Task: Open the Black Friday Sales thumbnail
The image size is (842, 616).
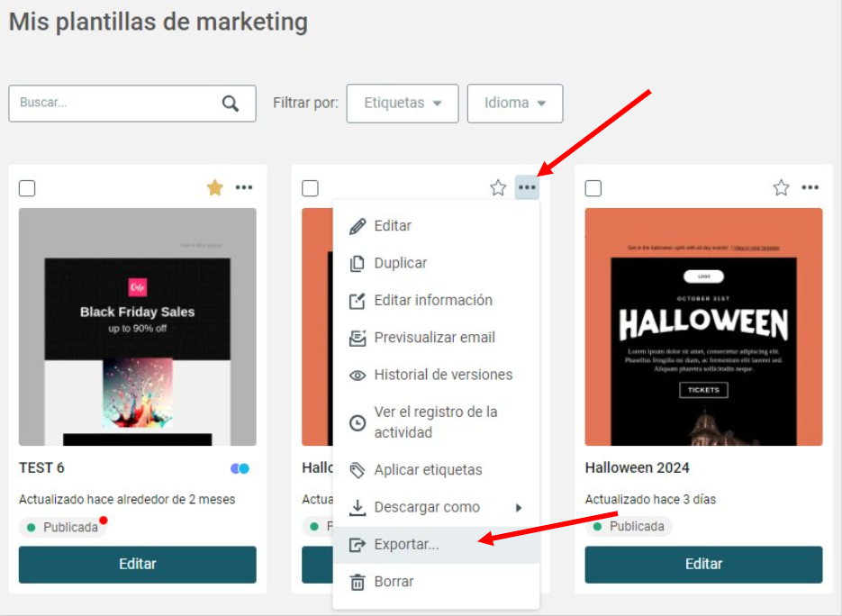Action: (x=138, y=327)
